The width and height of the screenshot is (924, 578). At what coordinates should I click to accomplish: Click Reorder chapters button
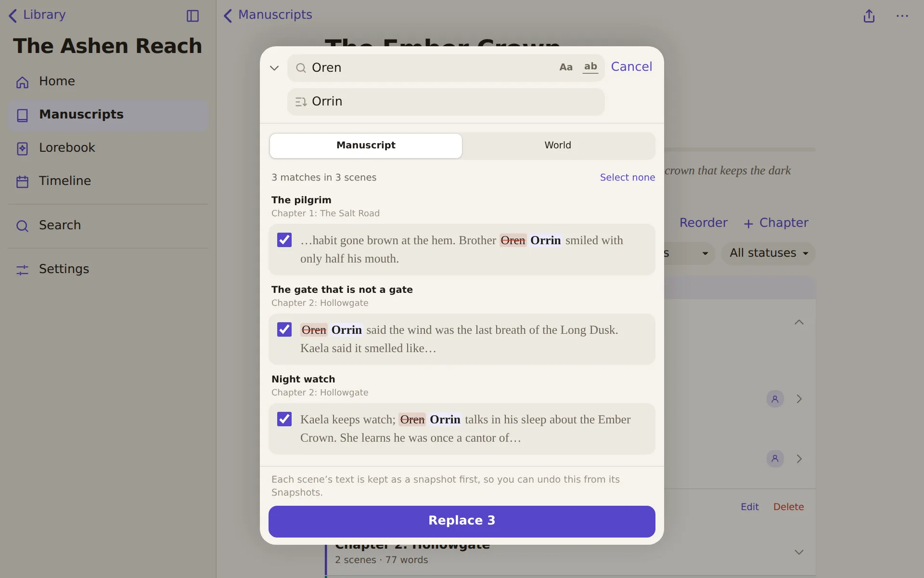coord(703,223)
